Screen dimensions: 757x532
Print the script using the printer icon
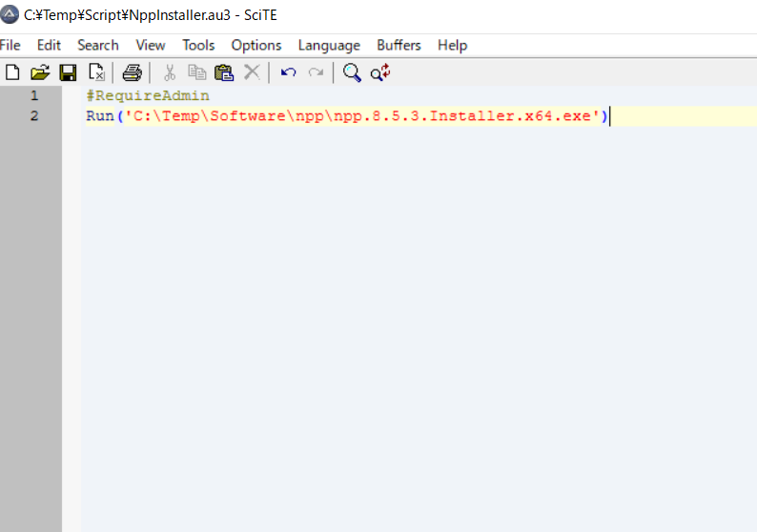[133, 72]
